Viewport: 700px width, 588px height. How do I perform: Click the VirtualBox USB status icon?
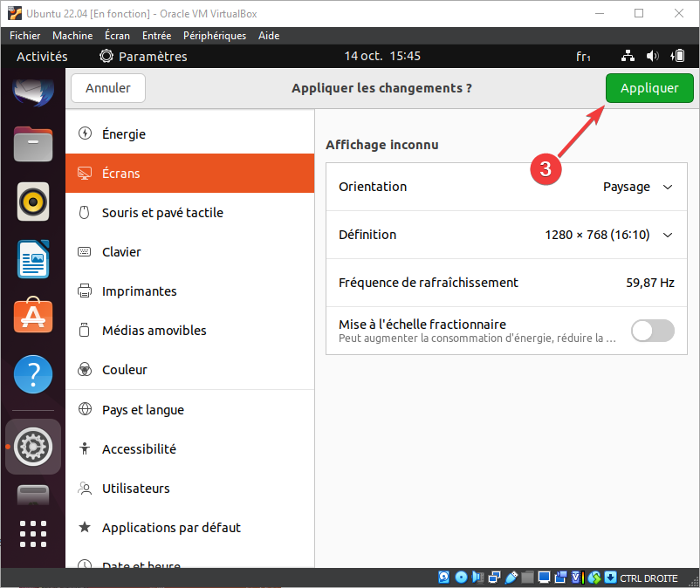511,578
